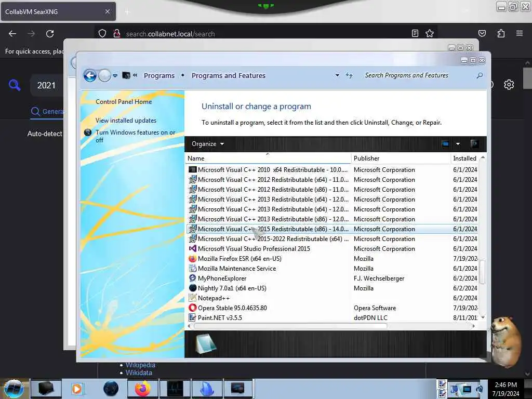Sort the list by Publisher column
This screenshot has height=399, width=532.
click(x=401, y=158)
